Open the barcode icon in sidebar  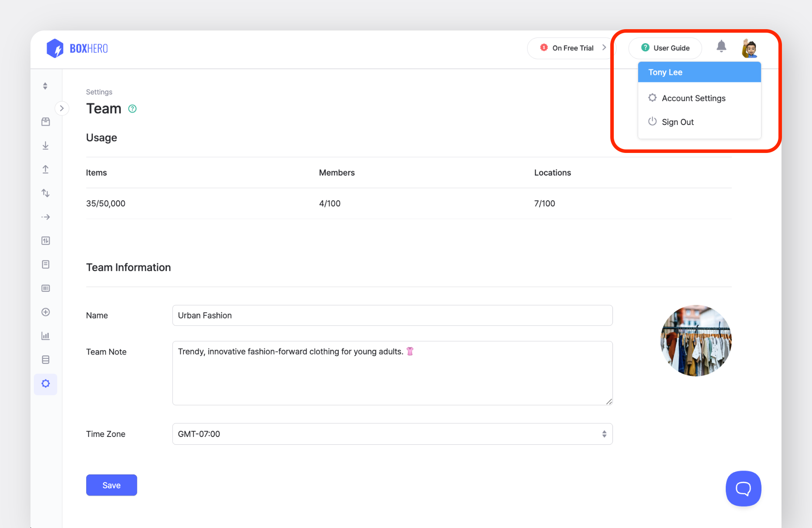click(x=45, y=288)
